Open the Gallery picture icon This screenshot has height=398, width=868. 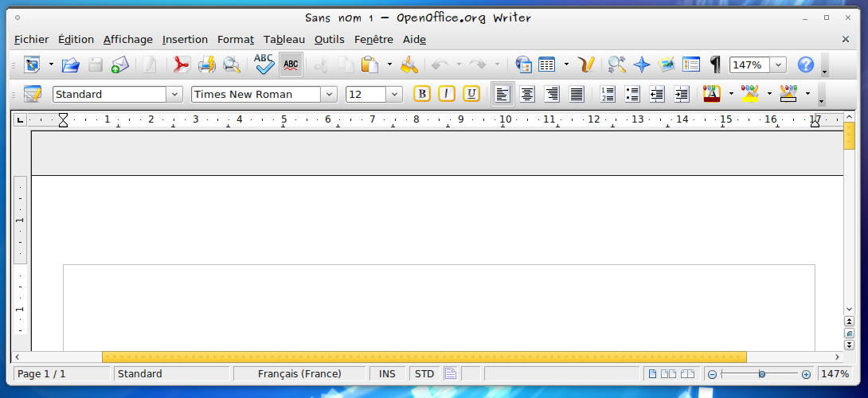[667, 64]
